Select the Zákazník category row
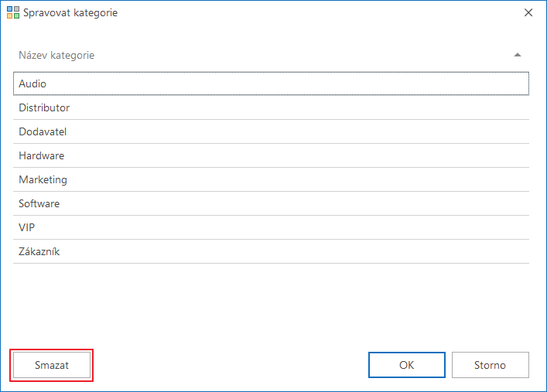Viewport: 547px width, 392px height. [x=271, y=251]
